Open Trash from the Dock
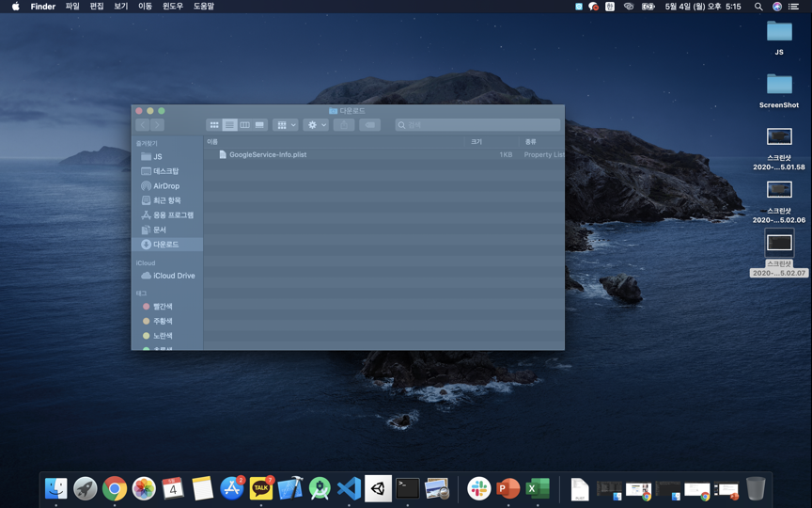Screen dimensions: 812x508 [756, 488]
